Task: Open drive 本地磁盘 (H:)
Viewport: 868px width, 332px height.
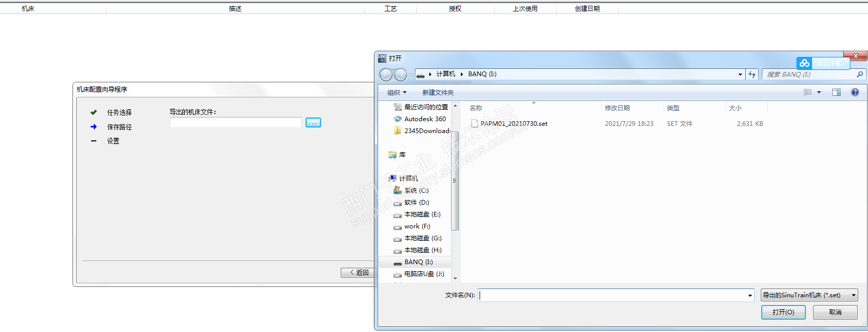Action: 417,250
